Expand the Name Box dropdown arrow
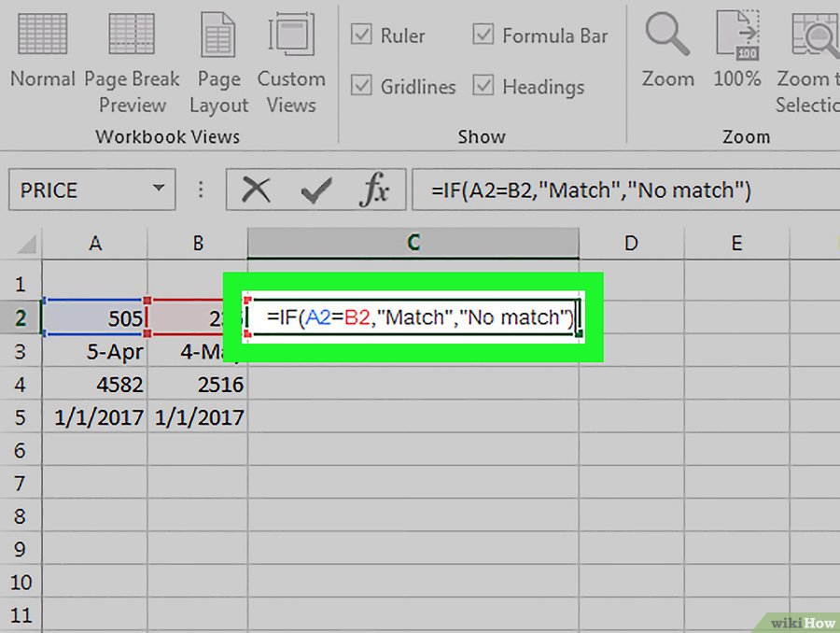The image size is (840, 633). [158, 190]
